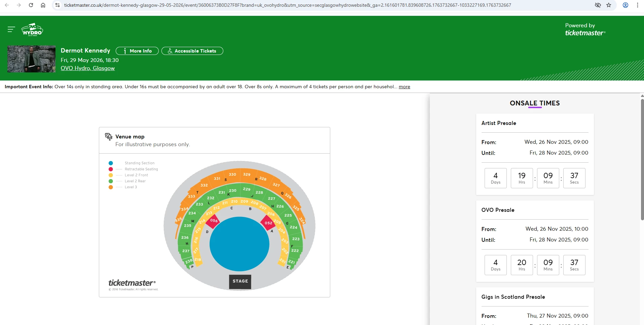Click the 'Artist Presale' heading
This screenshot has height=325, width=644.
[499, 123]
